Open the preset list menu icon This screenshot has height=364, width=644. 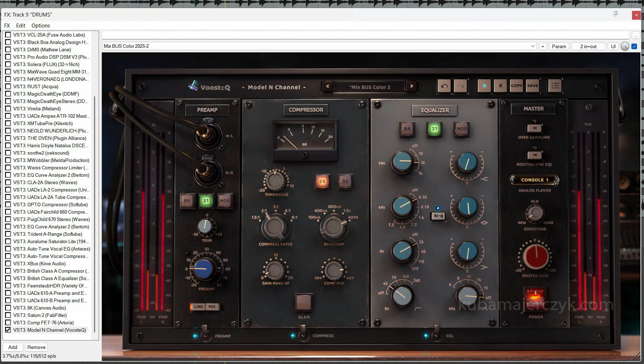[x=555, y=86]
